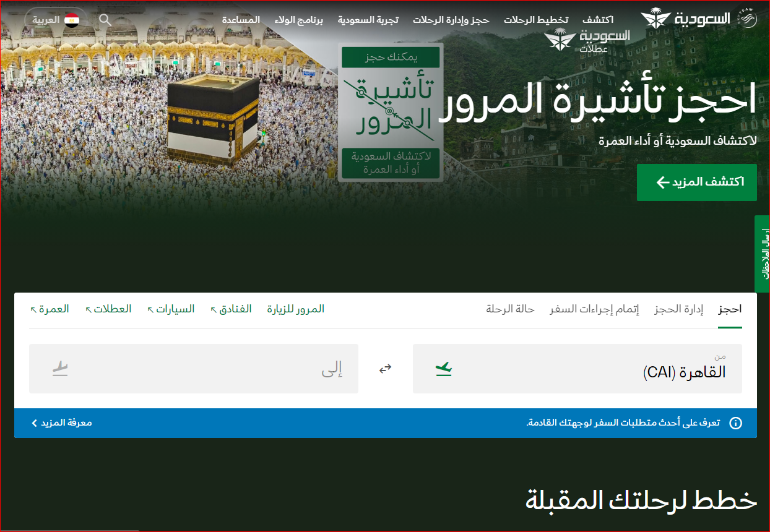Click the departing plane icon in origin field

pyautogui.click(x=444, y=369)
